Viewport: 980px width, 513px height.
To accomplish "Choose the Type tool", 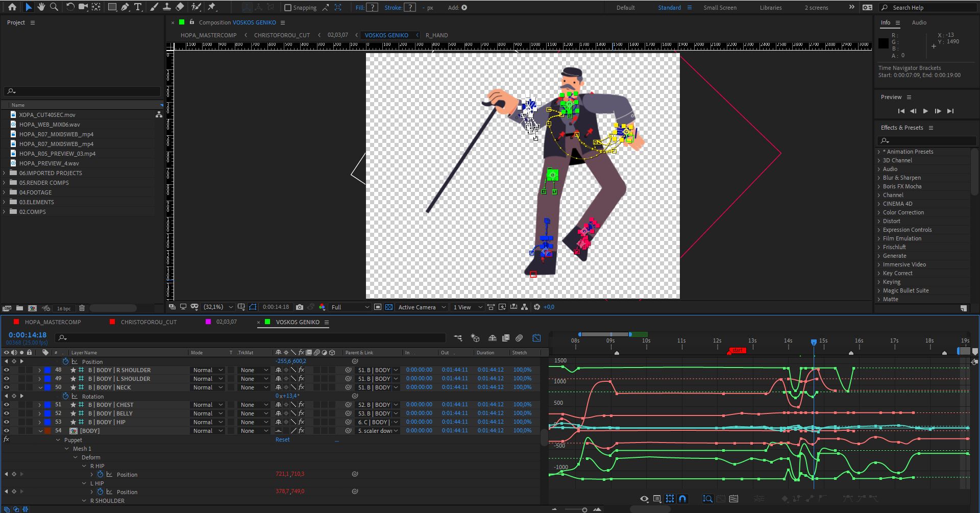I will coord(138,7).
